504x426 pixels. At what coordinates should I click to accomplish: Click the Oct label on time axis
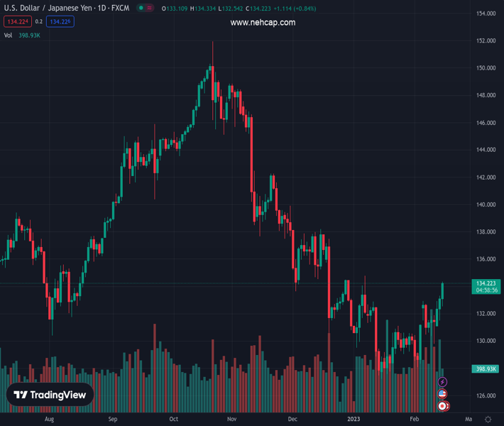click(x=174, y=420)
